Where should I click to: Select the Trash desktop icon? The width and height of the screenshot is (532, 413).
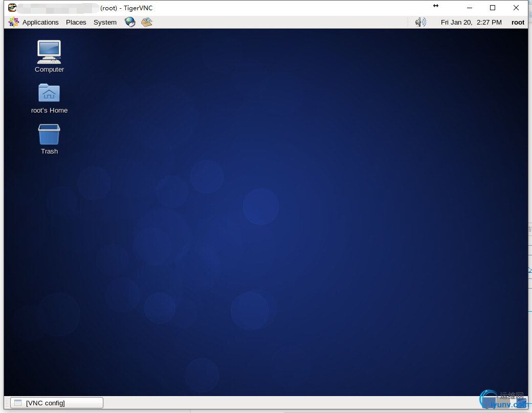[49, 140]
